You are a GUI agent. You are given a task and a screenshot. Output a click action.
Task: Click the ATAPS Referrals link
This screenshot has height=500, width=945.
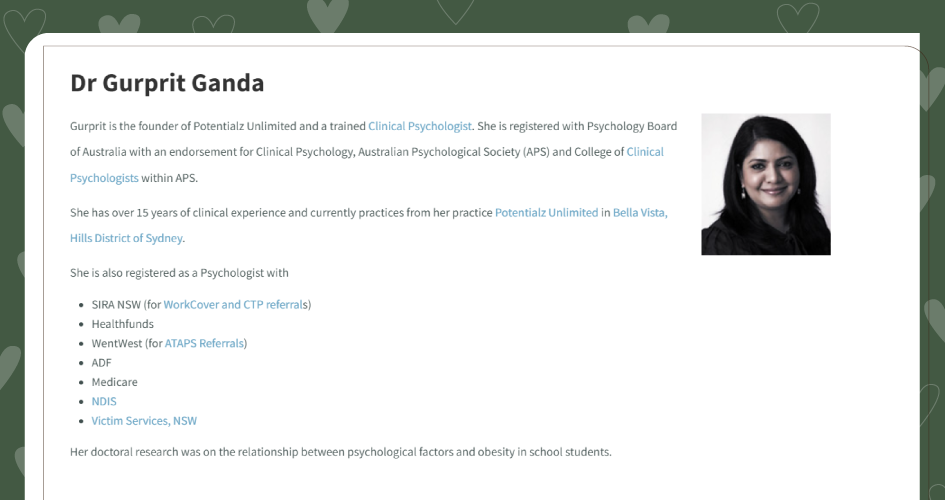click(x=204, y=343)
